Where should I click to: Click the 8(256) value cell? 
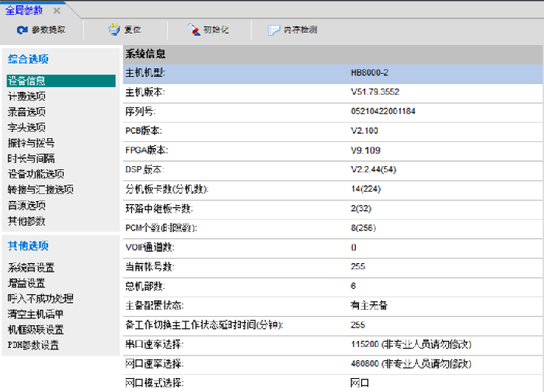(363, 227)
